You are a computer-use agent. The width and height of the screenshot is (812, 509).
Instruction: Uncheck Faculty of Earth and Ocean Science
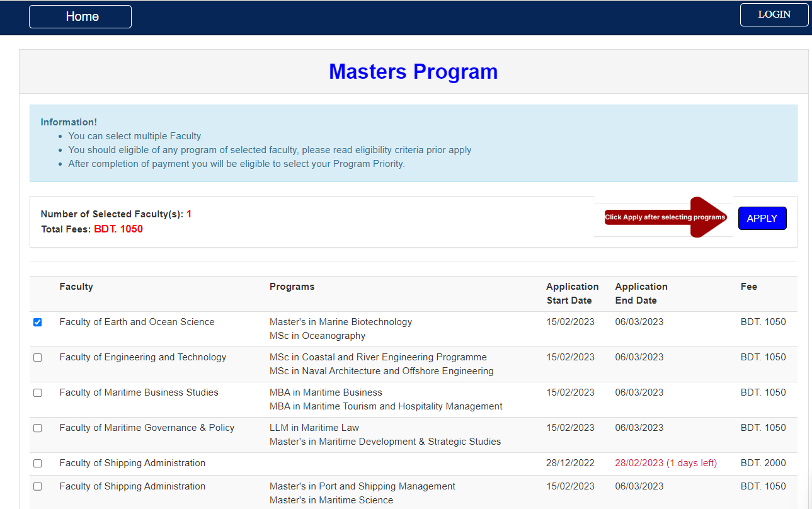[38, 323]
